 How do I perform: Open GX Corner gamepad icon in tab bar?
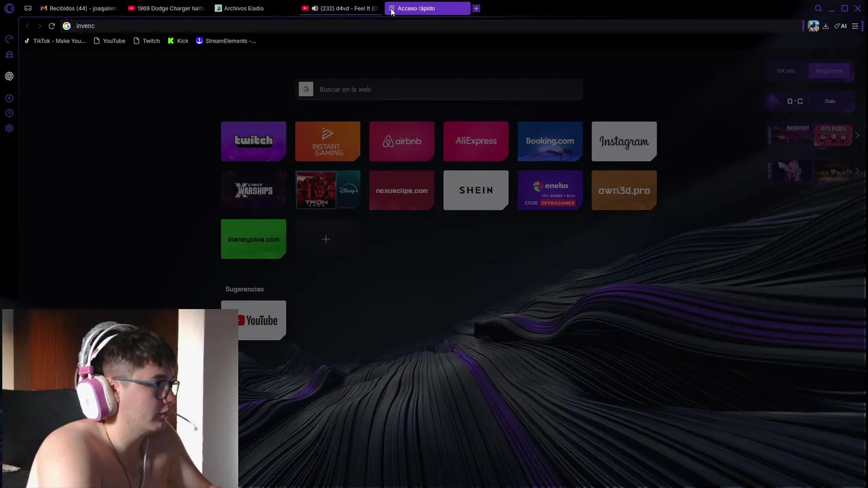(x=28, y=8)
